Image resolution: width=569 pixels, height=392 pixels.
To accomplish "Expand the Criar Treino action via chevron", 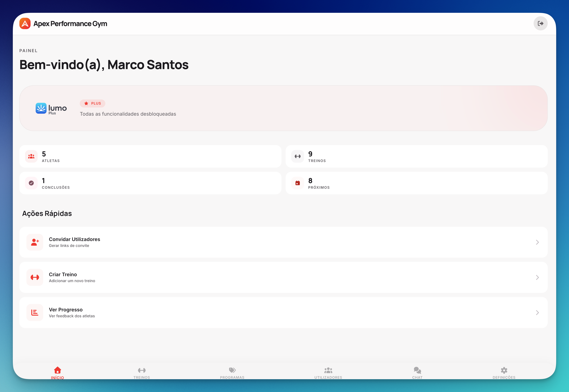I will (537, 277).
